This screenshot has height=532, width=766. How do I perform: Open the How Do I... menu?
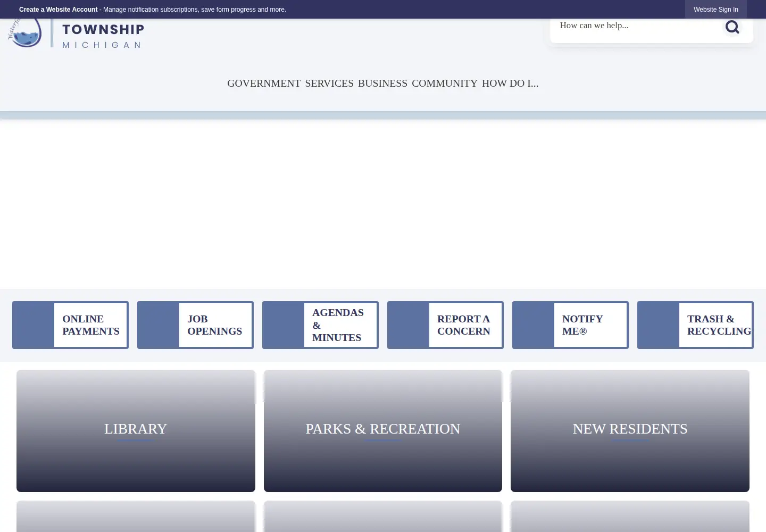click(x=510, y=84)
